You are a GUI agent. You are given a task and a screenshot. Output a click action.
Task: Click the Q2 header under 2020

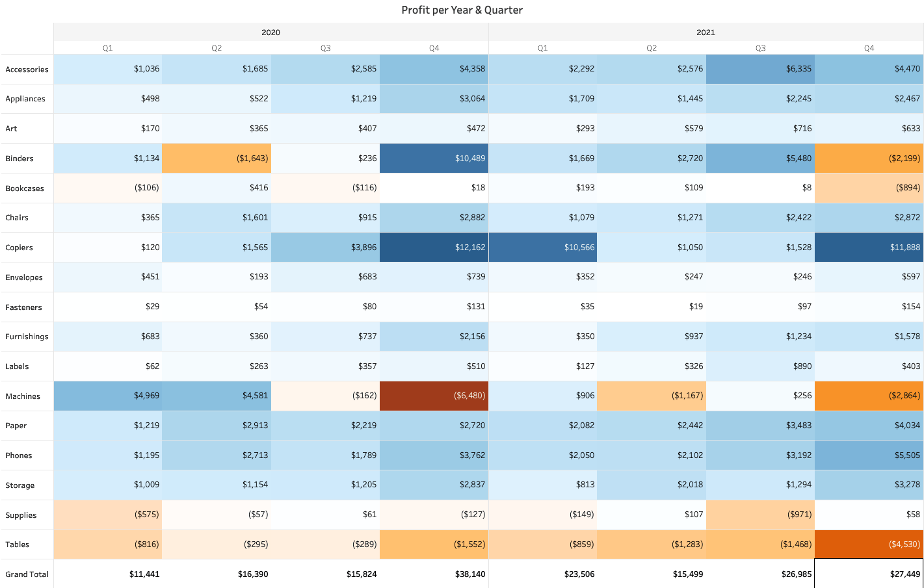click(x=217, y=48)
